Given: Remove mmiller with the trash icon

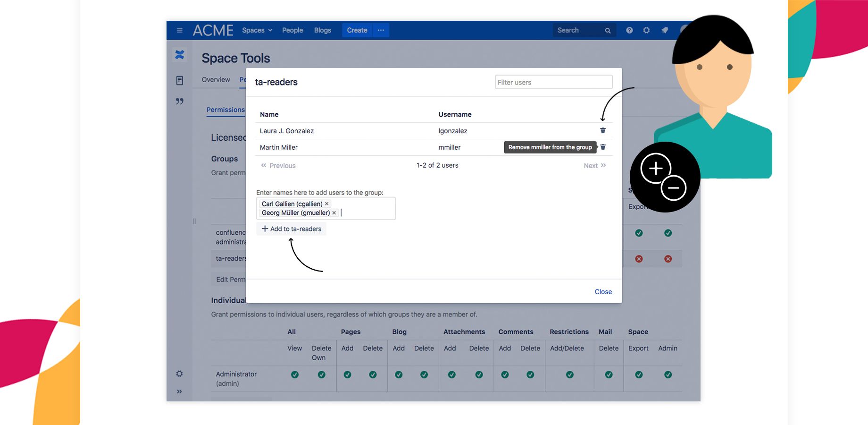Looking at the screenshot, I should [x=603, y=147].
